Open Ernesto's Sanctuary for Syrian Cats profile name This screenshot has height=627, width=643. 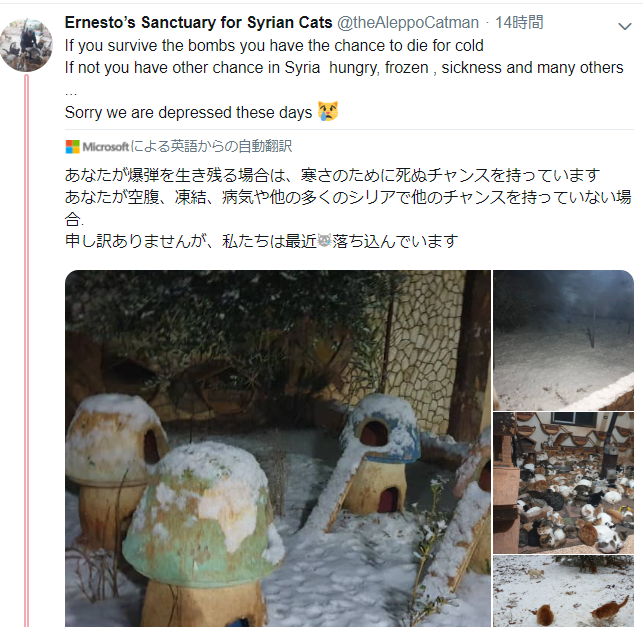coord(198,22)
